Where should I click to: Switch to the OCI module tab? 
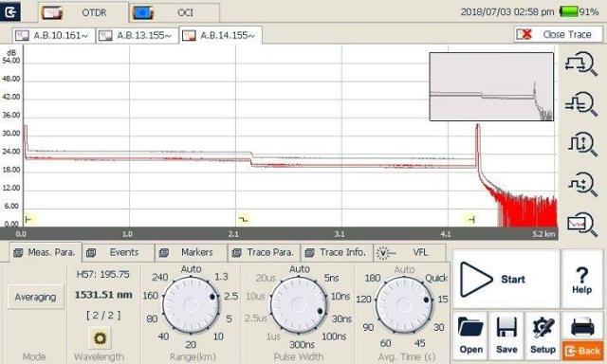[x=175, y=12]
